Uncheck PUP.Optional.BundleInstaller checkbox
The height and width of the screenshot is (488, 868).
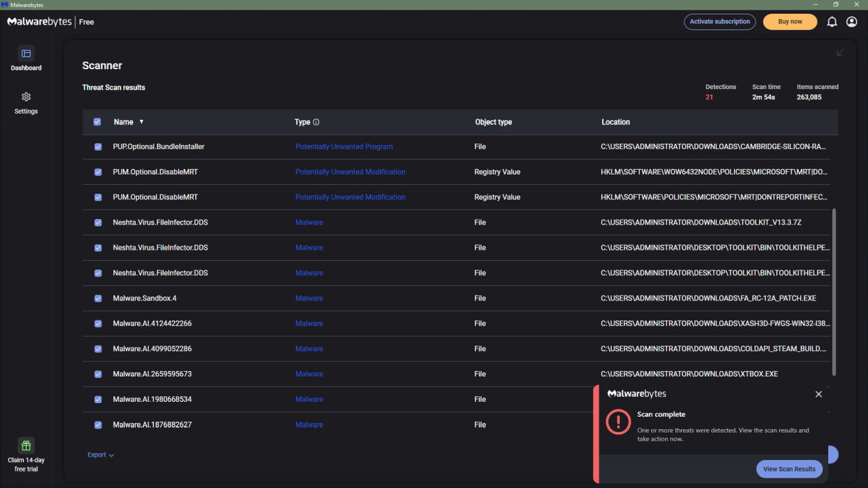98,147
